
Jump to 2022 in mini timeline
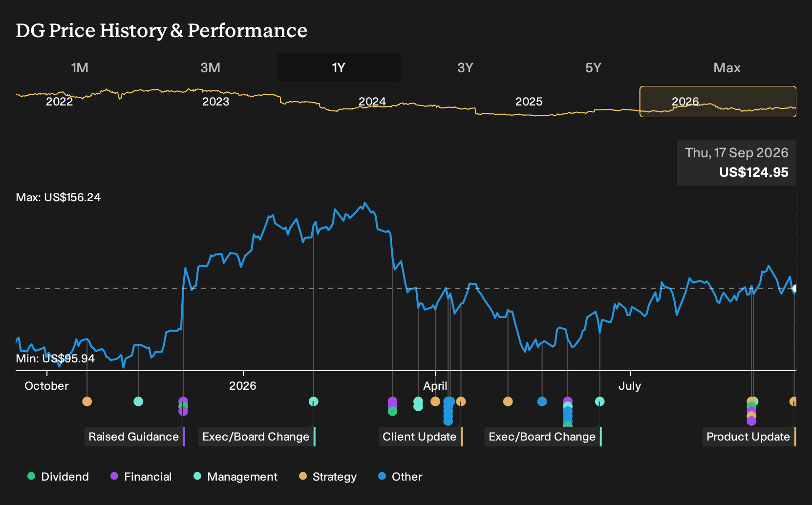click(59, 102)
